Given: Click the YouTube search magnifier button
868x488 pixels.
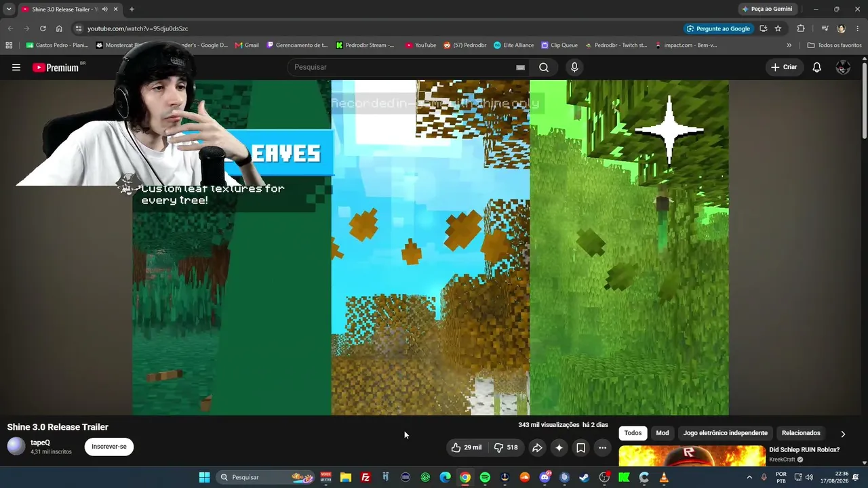Looking at the screenshot, I should (544, 67).
